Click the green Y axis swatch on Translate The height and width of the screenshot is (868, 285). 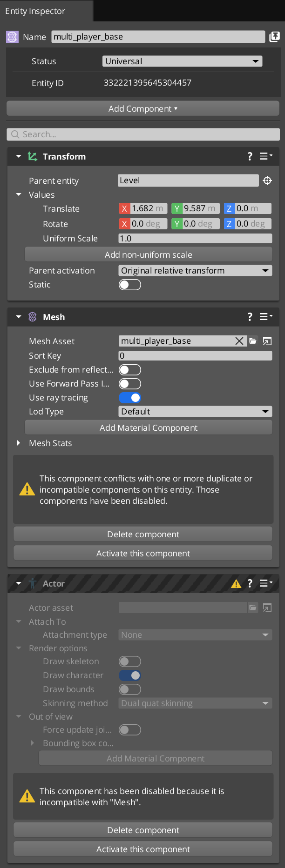(x=177, y=208)
